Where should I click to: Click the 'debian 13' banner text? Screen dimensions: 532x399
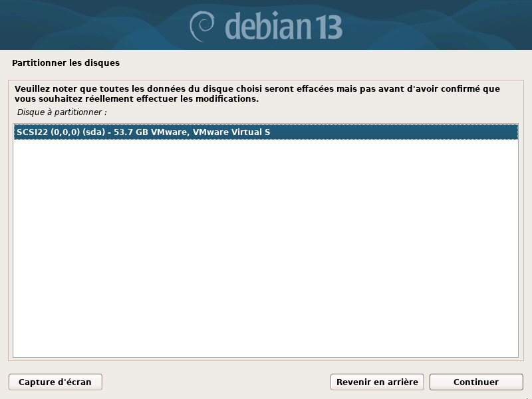pyautogui.click(x=284, y=26)
